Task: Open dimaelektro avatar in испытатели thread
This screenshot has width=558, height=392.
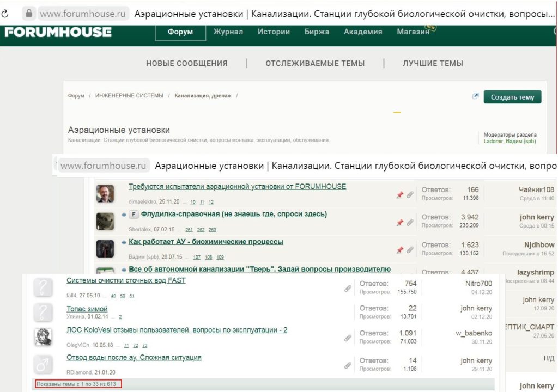Action: [x=105, y=194]
